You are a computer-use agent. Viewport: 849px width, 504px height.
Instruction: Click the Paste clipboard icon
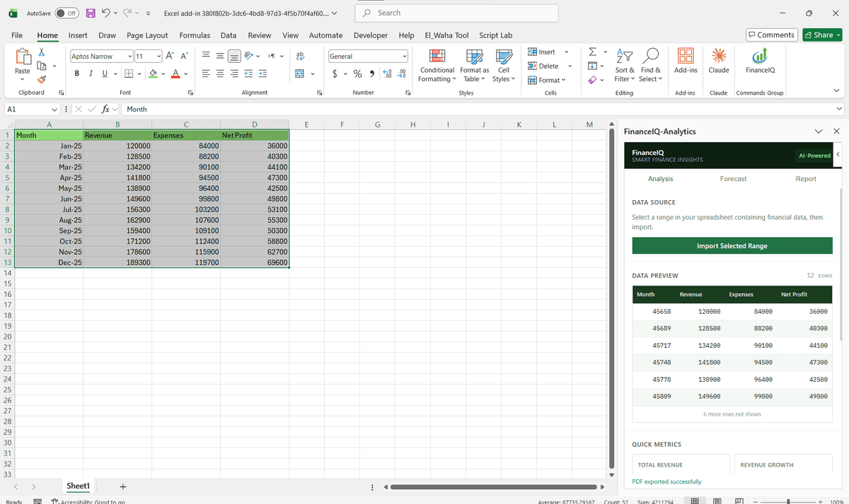tap(23, 56)
